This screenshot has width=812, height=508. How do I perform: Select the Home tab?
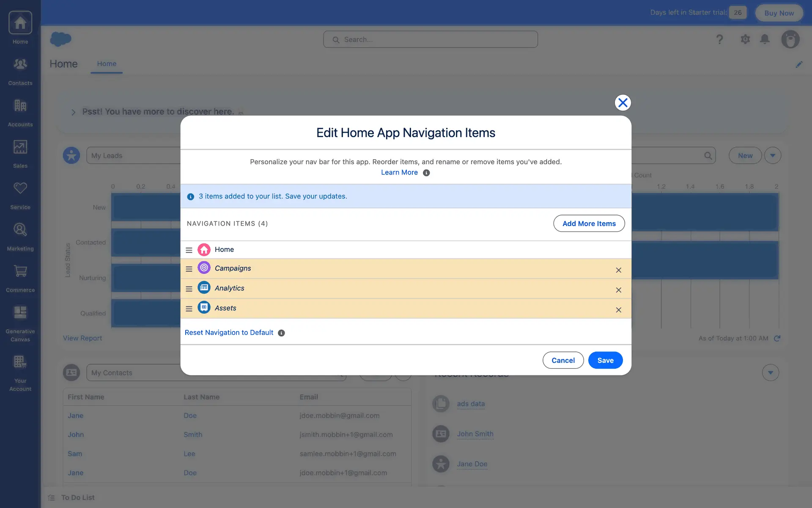tap(107, 63)
